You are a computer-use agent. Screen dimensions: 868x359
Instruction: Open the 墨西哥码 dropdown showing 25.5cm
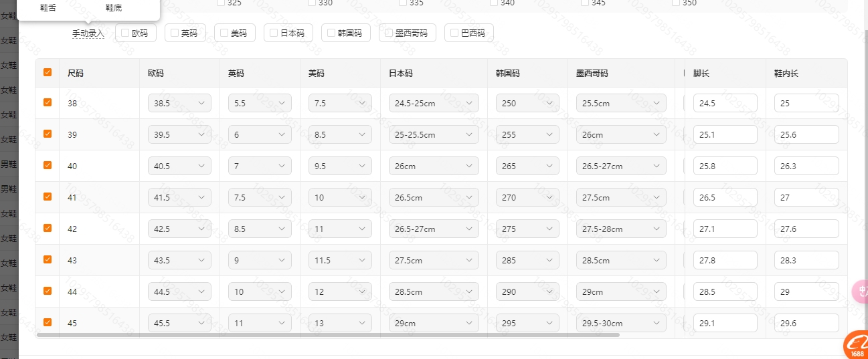(621, 103)
